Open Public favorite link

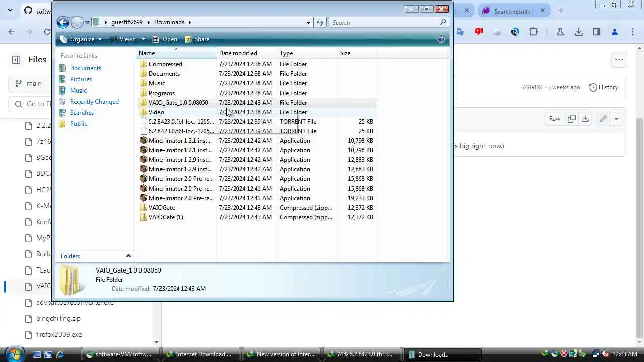(x=78, y=124)
